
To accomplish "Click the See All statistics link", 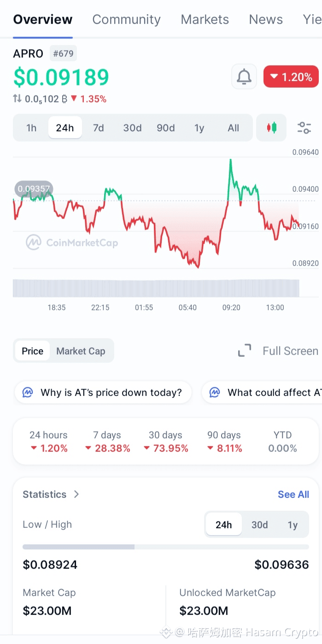I will [x=293, y=494].
